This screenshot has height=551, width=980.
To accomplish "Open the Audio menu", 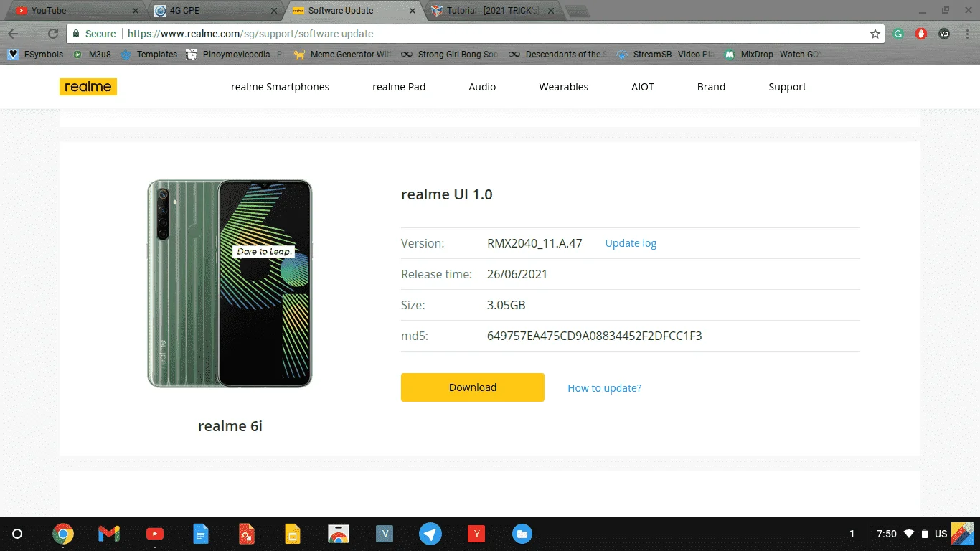I will coord(482,87).
